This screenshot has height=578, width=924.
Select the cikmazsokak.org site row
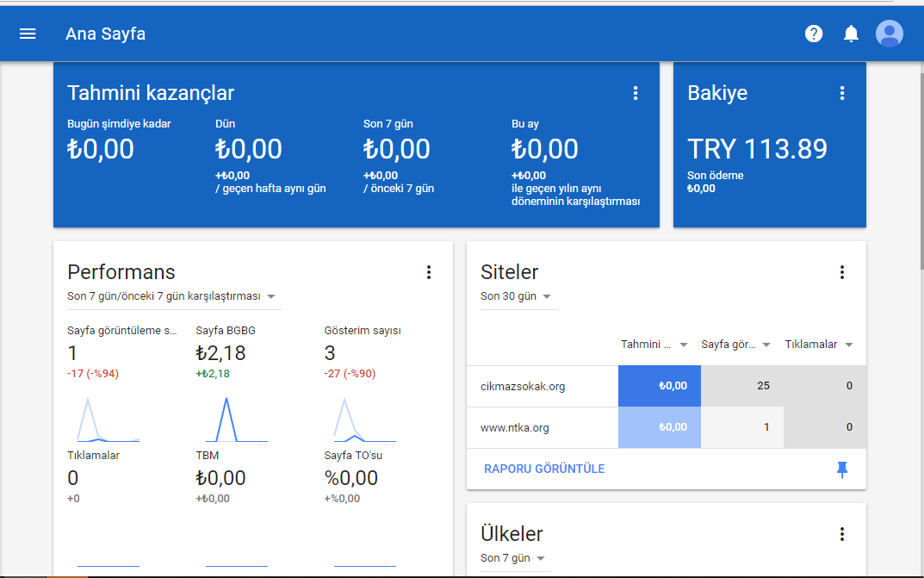pyautogui.click(x=667, y=386)
